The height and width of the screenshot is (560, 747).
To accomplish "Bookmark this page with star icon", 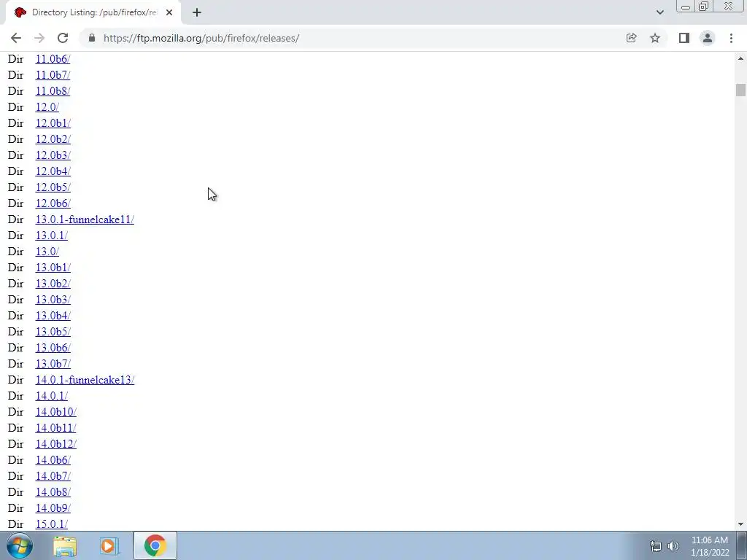I will pyautogui.click(x=656, y=38).
